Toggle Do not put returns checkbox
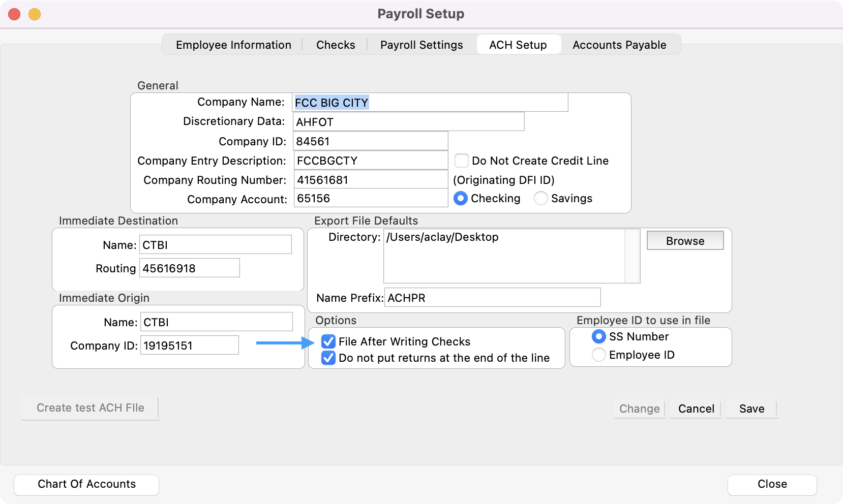 coord(328,358)
